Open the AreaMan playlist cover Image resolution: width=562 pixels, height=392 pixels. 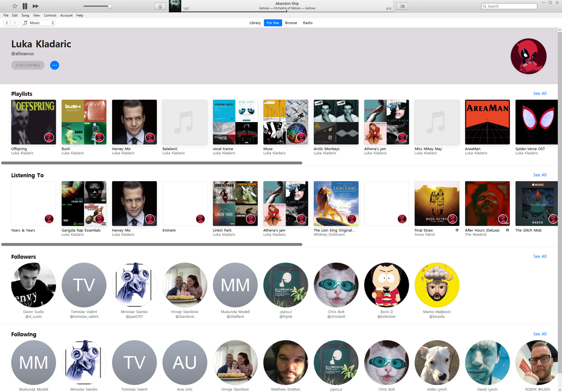click(488, 122)
